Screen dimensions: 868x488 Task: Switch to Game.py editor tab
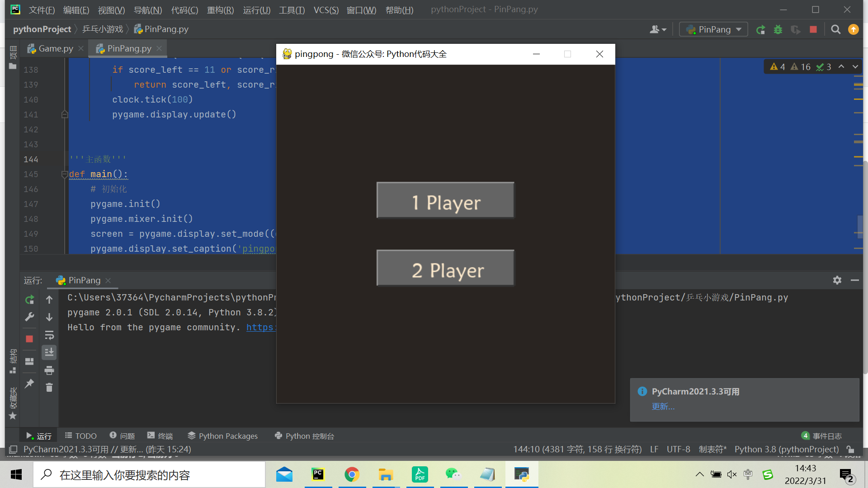(55, 48)
